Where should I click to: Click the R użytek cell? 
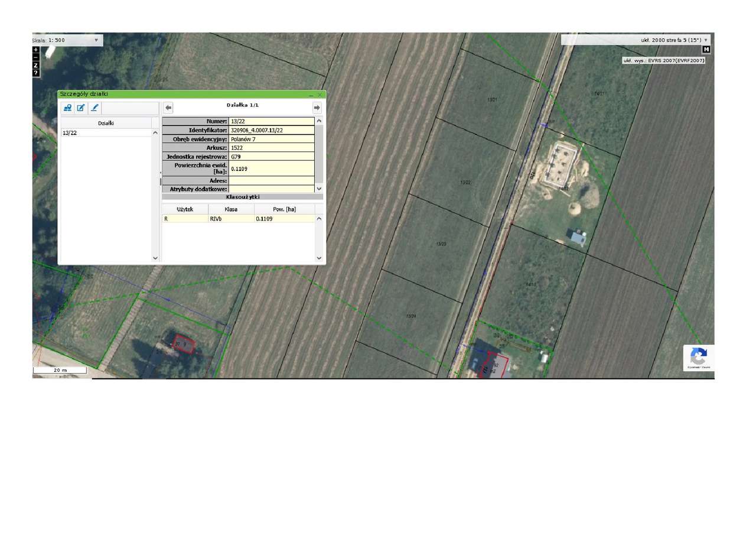tap(185, 219)
